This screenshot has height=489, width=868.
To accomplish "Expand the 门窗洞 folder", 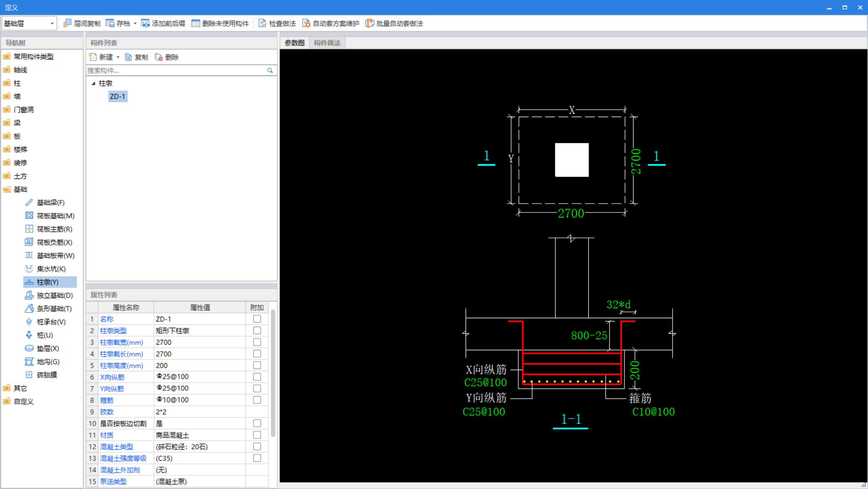I will [x=7, y=110].
